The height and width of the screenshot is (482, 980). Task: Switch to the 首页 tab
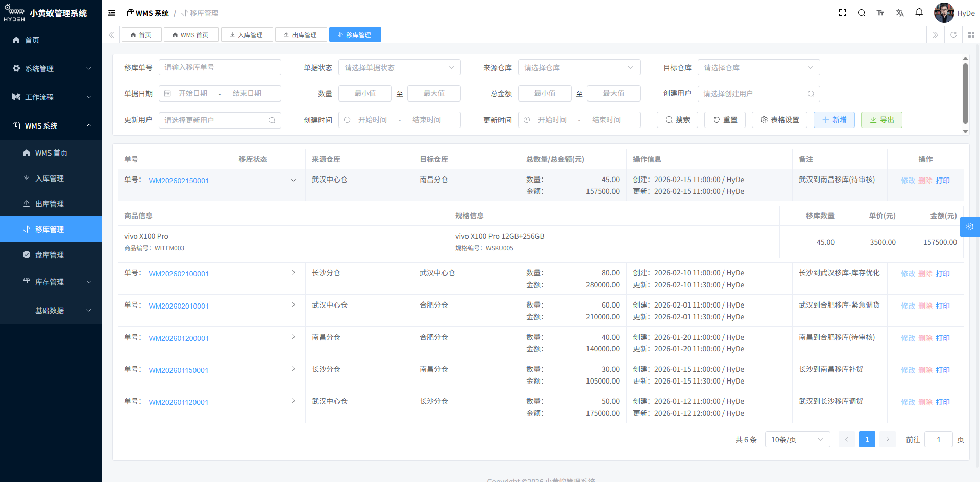click(x=141, y=35)
